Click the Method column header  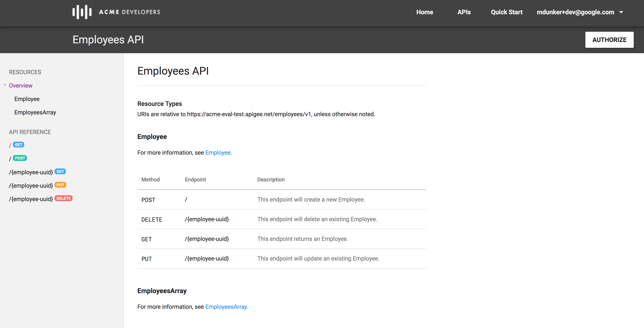(151, 179)
